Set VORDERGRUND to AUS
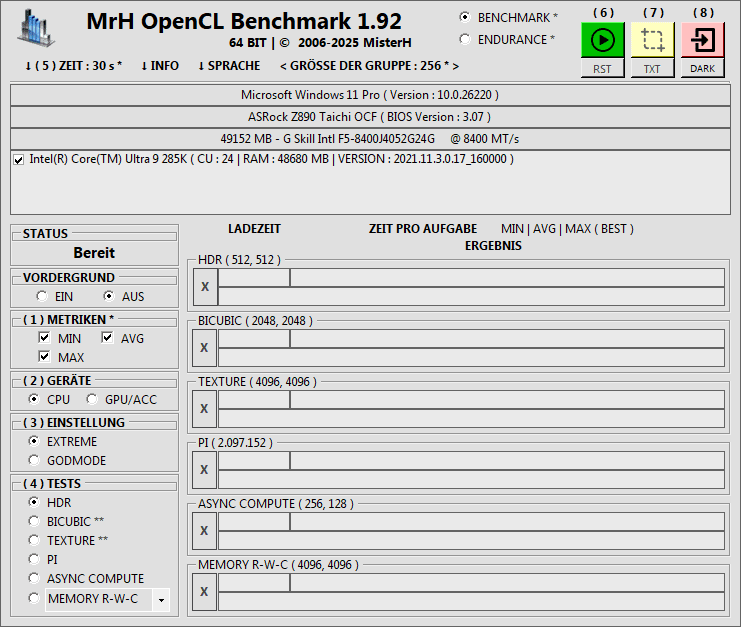The height and width of the screenshot is (627, 741). pos(109,296)
